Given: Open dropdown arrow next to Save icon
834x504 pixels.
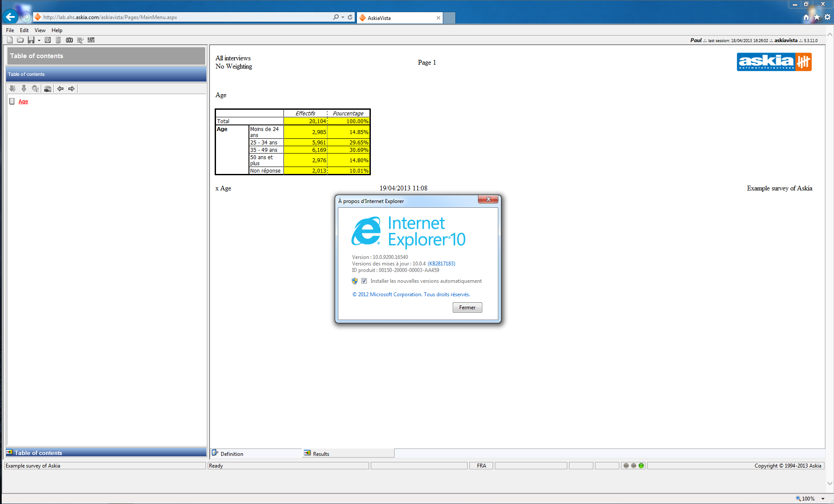Looking at the screenshot, I should point(39,40).
